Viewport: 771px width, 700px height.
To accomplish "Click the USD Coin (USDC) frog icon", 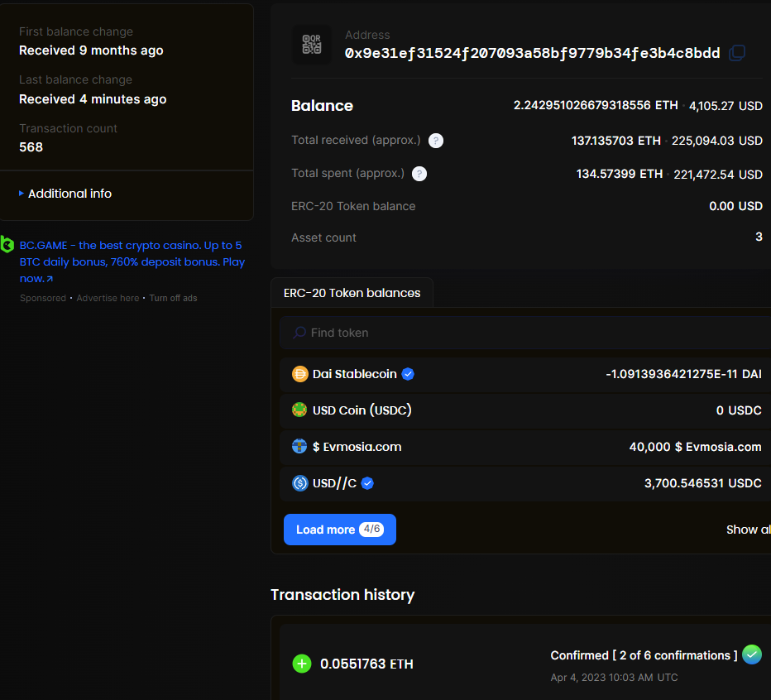I will (300, 410).
